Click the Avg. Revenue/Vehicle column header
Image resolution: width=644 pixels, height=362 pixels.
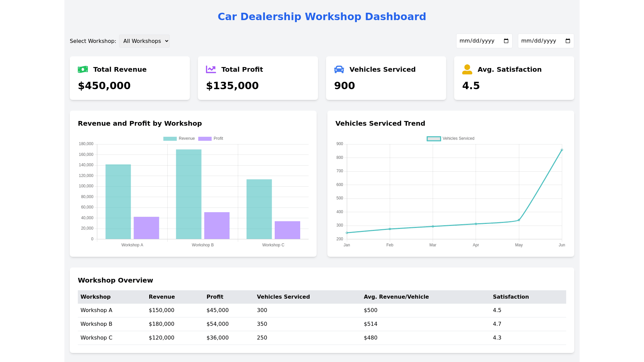(396, 297)
